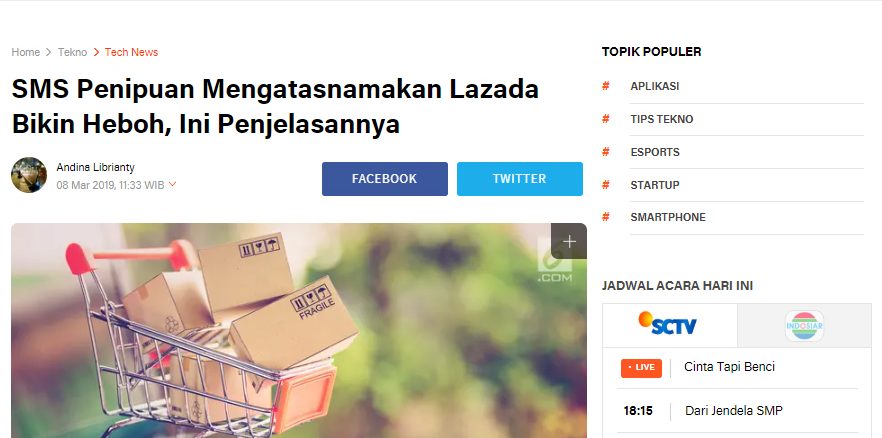Click the shopping cart article photo
The width and height of the screenshot is (882, 438).
tap(299, 331)
